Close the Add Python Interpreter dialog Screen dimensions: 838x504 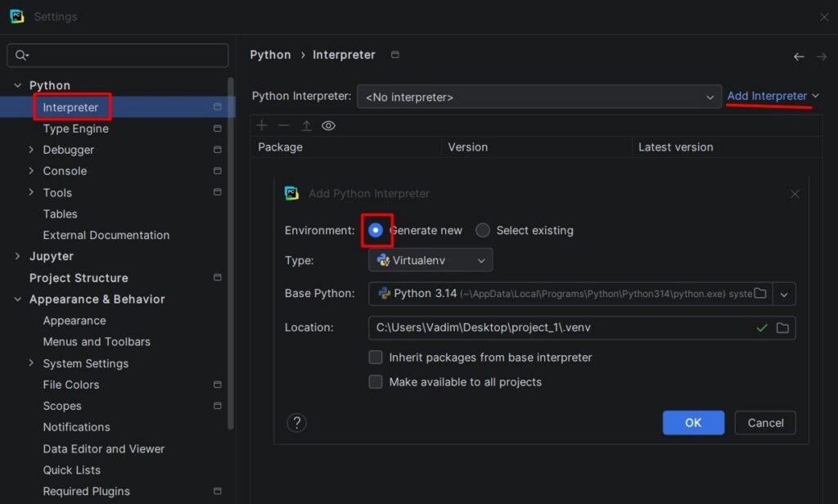pyautogui.click(x=795, y=194)
